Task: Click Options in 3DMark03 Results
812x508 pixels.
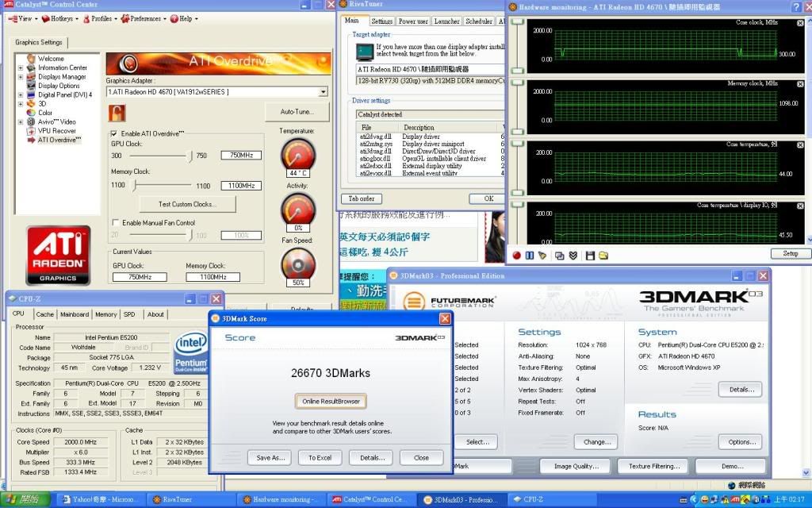Action: coord(741,442)
